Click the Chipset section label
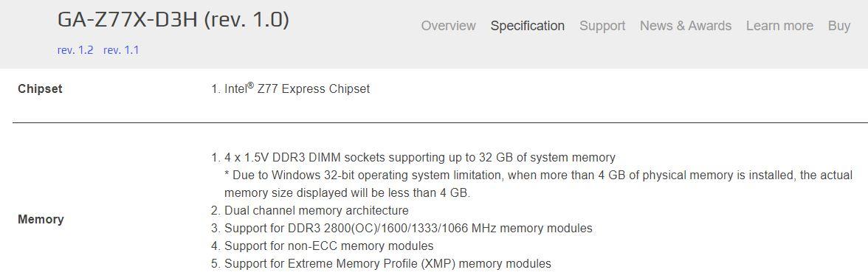Viewport: 868px width, 278px height. [x=40, y=89]
